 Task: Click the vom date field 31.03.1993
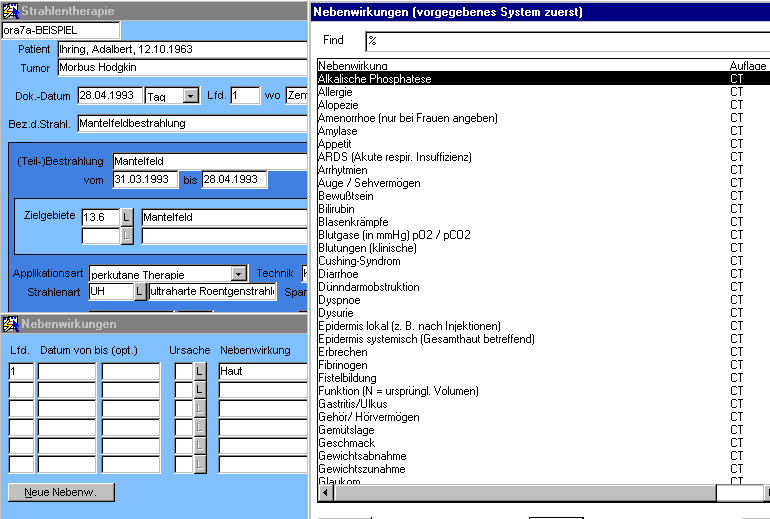pos(143,180)
